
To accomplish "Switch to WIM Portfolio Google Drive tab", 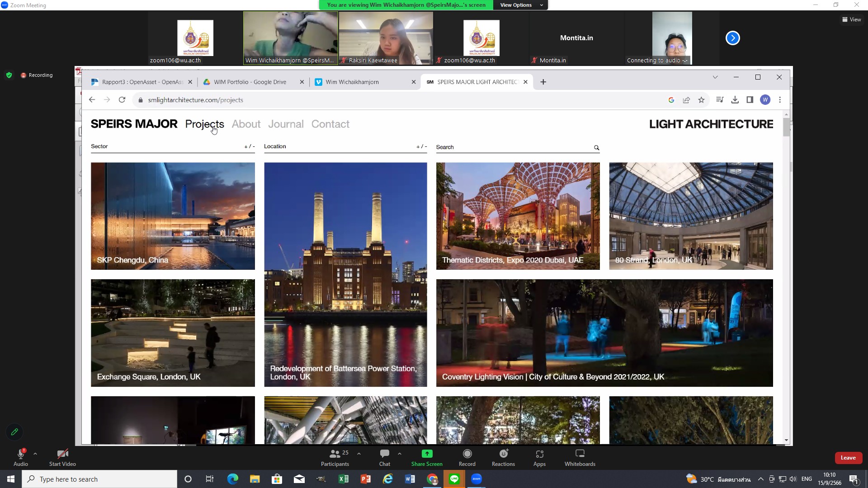I will pos(250,82).
